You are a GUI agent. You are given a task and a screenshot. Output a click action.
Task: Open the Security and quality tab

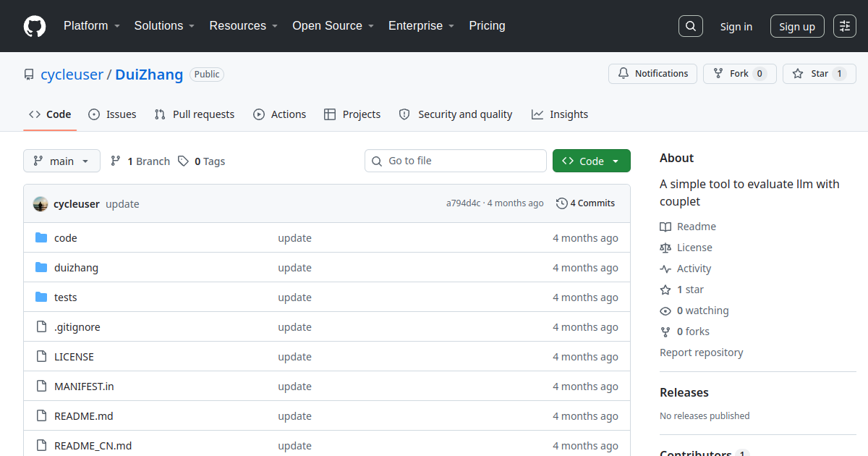click(x=456, y=114)
